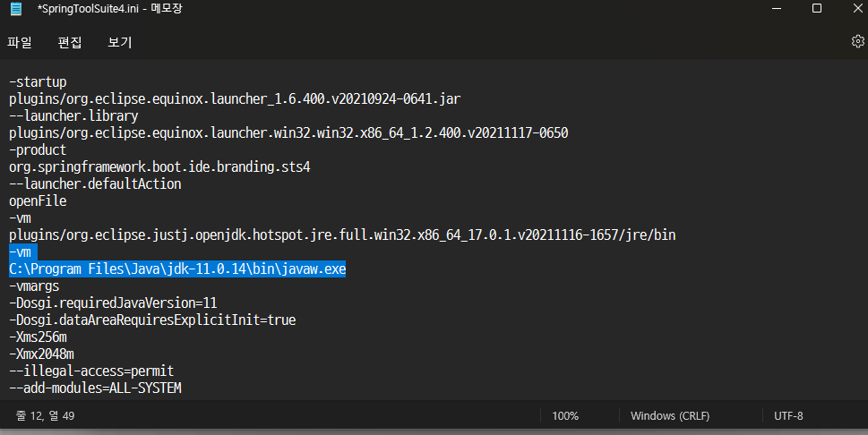Click the unhighlighted '-vm' line
868x435 pixels.
[x=20, y=218]
